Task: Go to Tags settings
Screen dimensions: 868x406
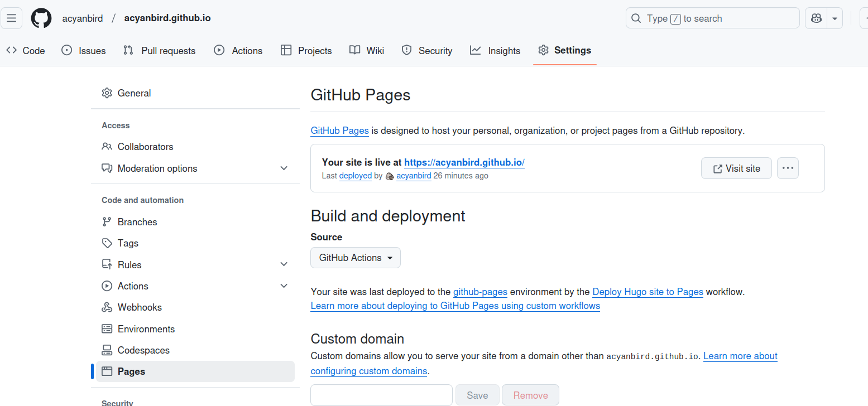Action: coord(195,243)
